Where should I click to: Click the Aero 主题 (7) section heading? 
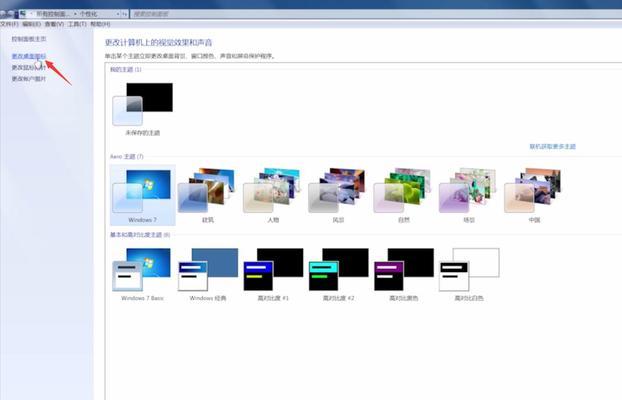(x=127, y=156)
